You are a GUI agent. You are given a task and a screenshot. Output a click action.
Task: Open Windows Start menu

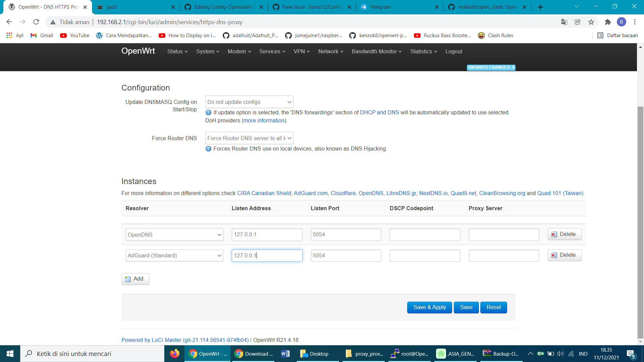point(10,354)
